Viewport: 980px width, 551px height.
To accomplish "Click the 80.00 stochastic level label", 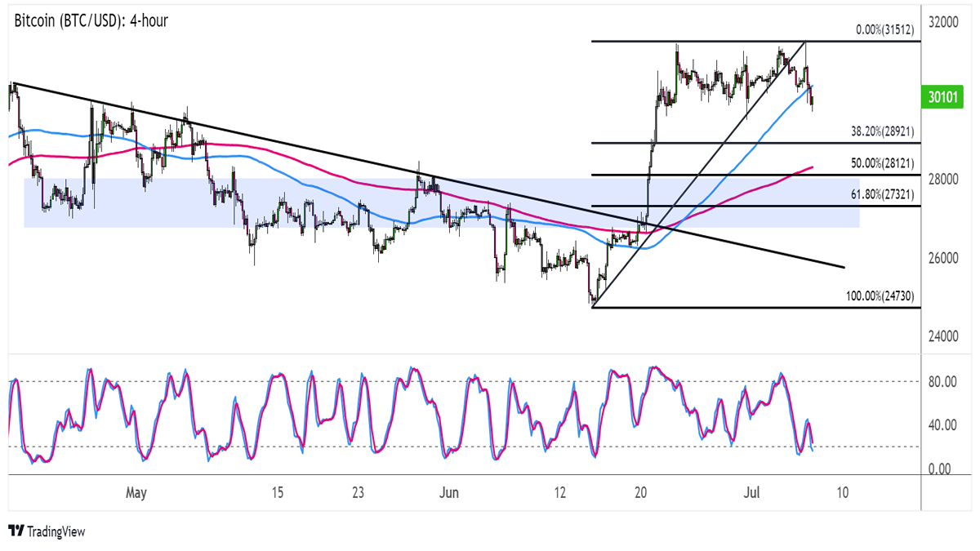I will coord(944,380).
